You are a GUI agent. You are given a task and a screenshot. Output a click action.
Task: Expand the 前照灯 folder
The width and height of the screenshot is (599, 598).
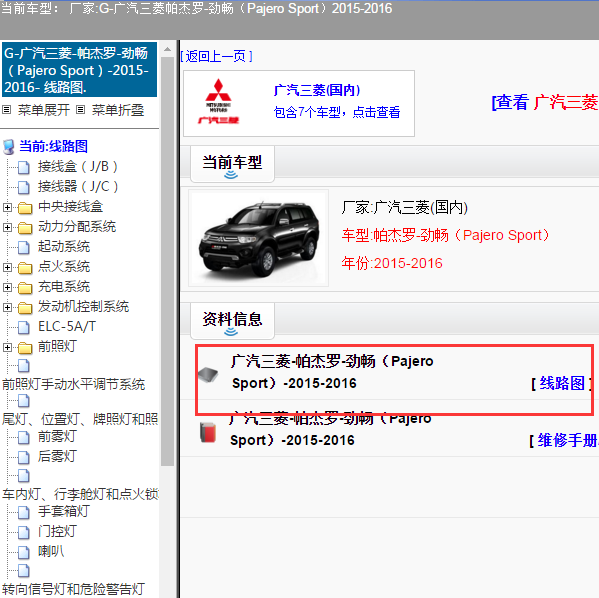[7, 347]
